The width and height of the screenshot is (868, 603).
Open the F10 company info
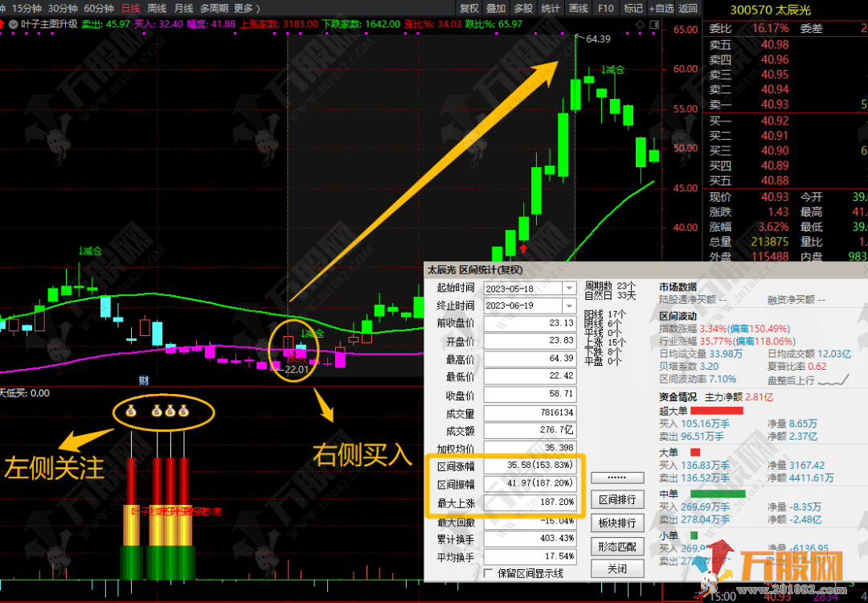click(x=606, y=8)
